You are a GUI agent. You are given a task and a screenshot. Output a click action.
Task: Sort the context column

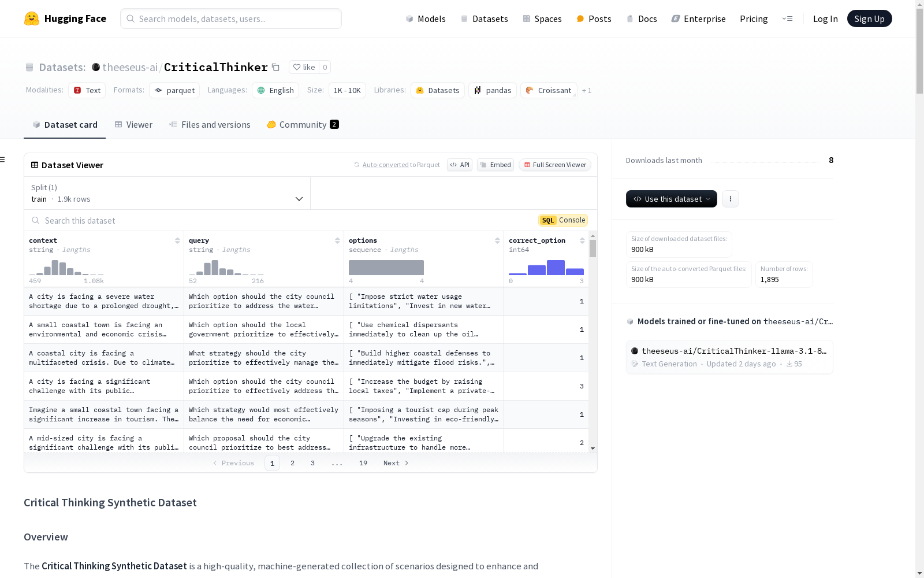pyautogui.click(x=177, y=240)
